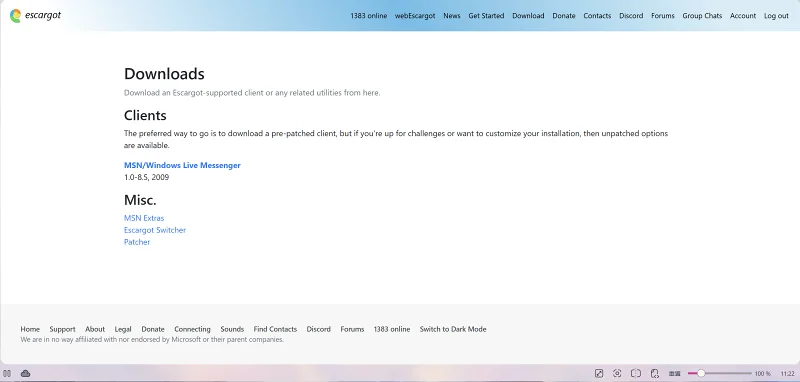This screenshot has width=800, height=382.
Task: Click Donate in the footer links
Action: click(153, 329)
